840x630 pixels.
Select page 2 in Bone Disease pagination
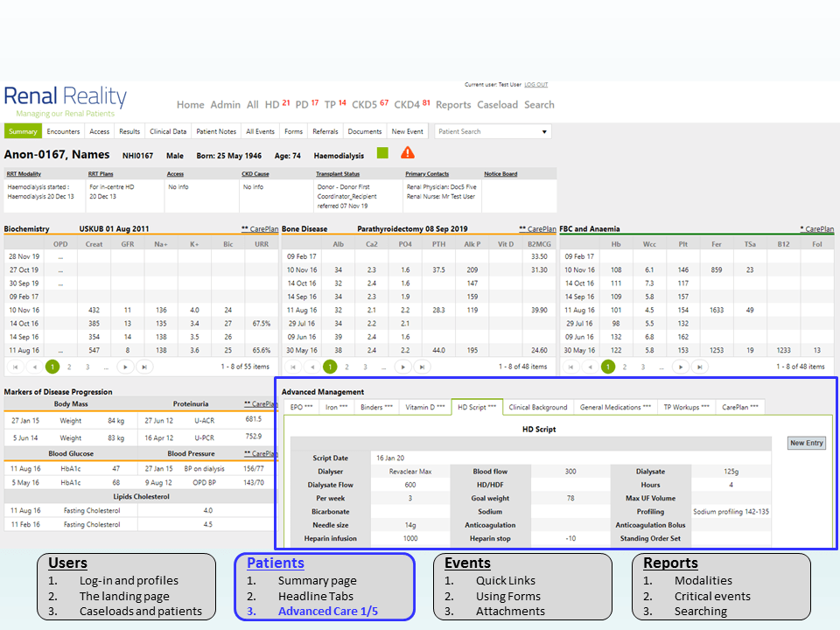click(x=346, y=367)
